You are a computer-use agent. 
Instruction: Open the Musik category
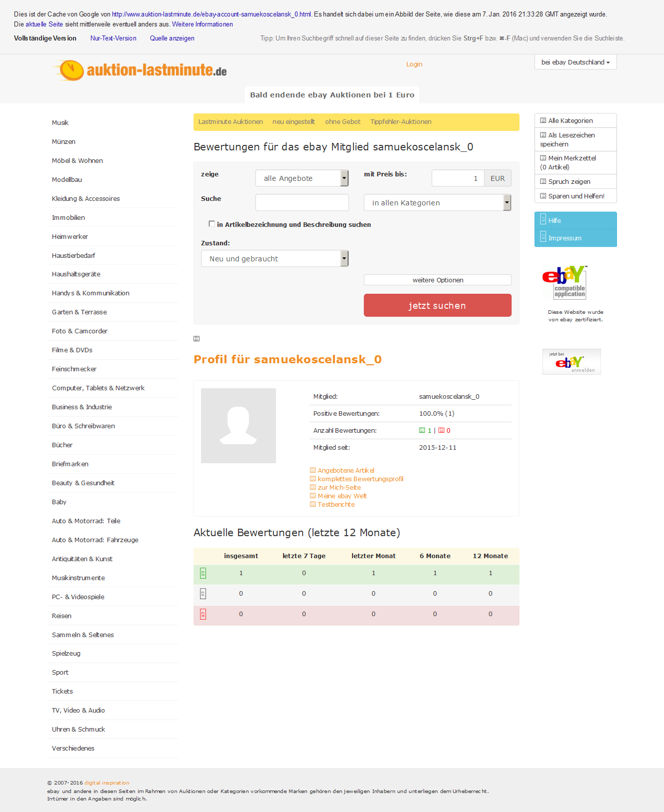(x=60, y=122)
